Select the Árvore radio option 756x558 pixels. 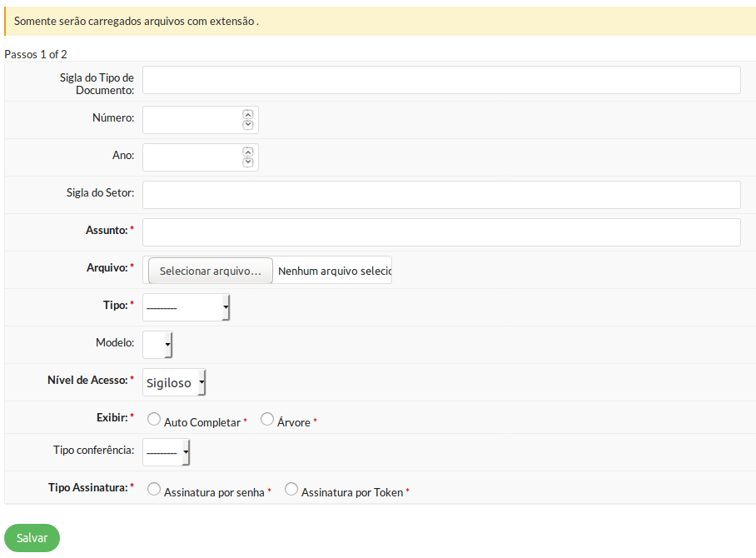(267, 419)
